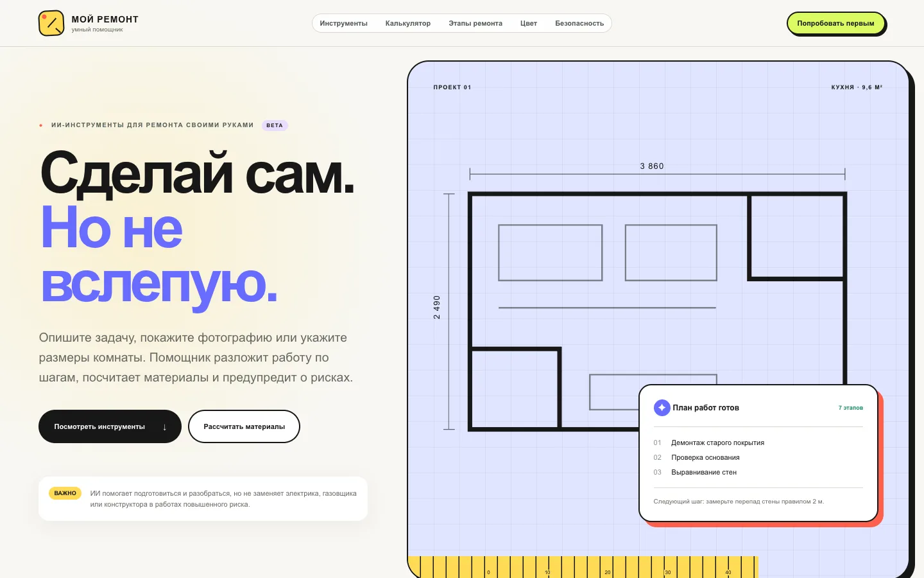
Task: Go to the Калькулятор nav section
Action: click(408, 23)
